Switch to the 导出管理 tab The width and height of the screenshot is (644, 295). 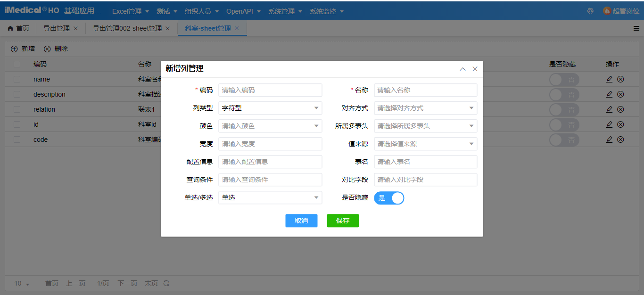56,28
